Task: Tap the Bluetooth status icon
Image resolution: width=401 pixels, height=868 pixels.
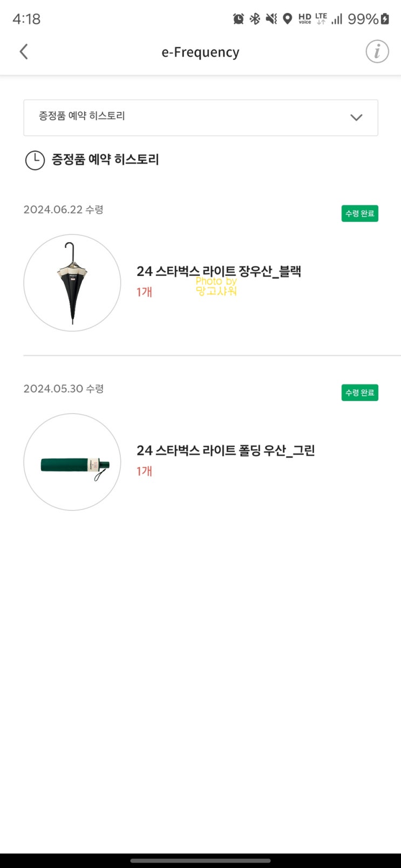Action: pyautogui.click(x=255, y=19)
